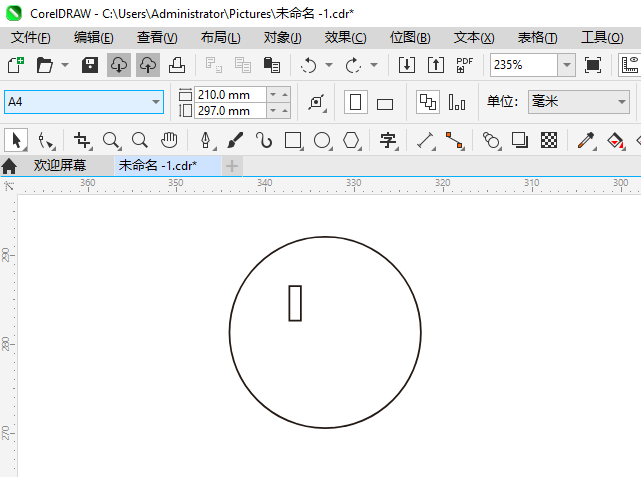Publish to PDF
641x477 pixels.
point(464,65)
